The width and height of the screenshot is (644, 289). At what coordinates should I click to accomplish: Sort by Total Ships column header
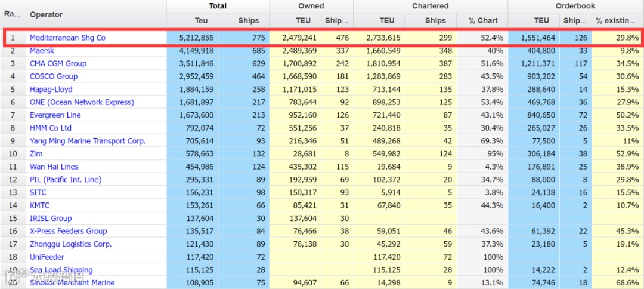[243, 21]
